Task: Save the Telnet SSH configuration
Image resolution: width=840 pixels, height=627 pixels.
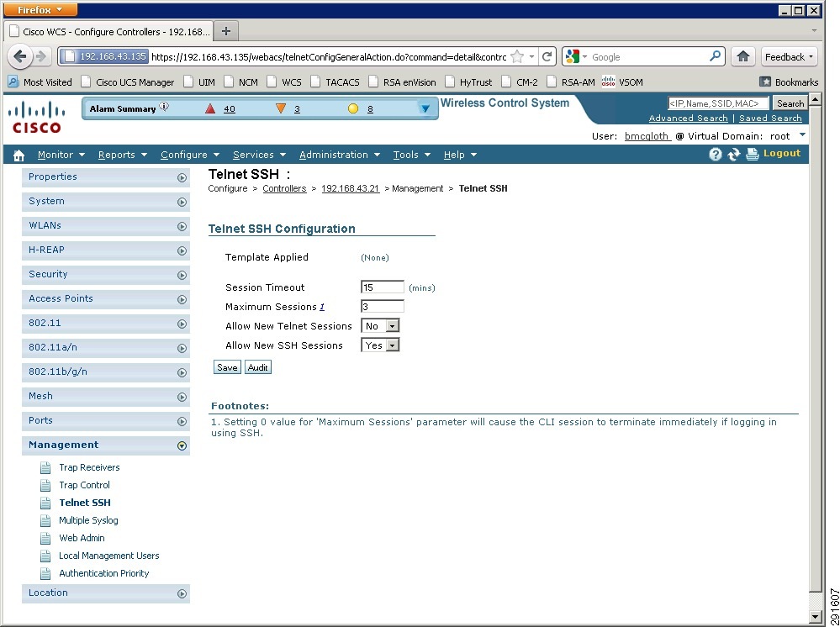Action: [x=227, y=367]
